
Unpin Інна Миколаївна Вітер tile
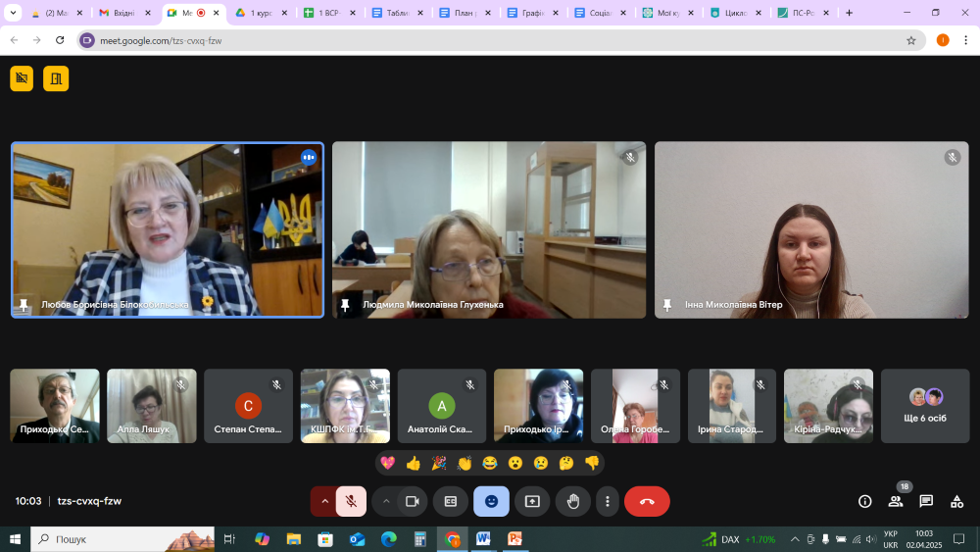[x=666, y=305]
